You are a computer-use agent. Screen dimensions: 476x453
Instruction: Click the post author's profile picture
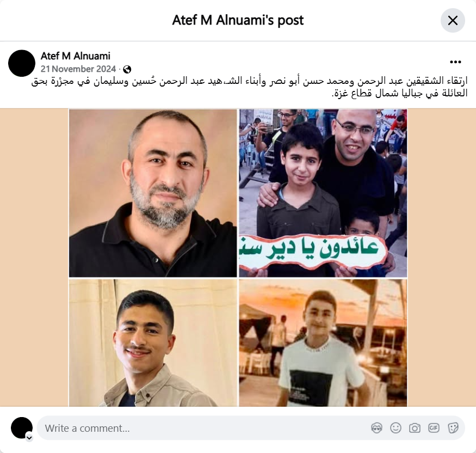point(22,63)
